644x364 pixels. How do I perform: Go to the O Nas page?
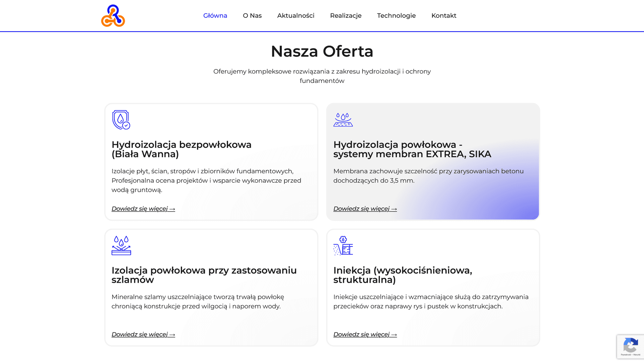pos(252,16)
